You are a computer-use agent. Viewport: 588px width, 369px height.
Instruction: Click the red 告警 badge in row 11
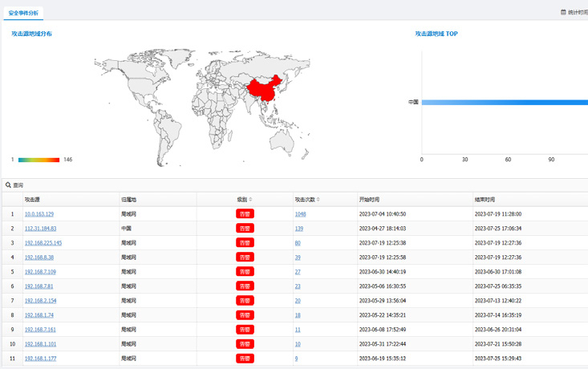tap(245, 359)
